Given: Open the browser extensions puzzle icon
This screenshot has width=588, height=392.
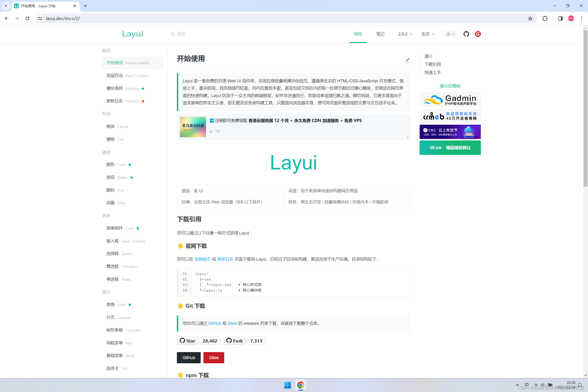Looking at the screenshot, I should click(545, 18).
